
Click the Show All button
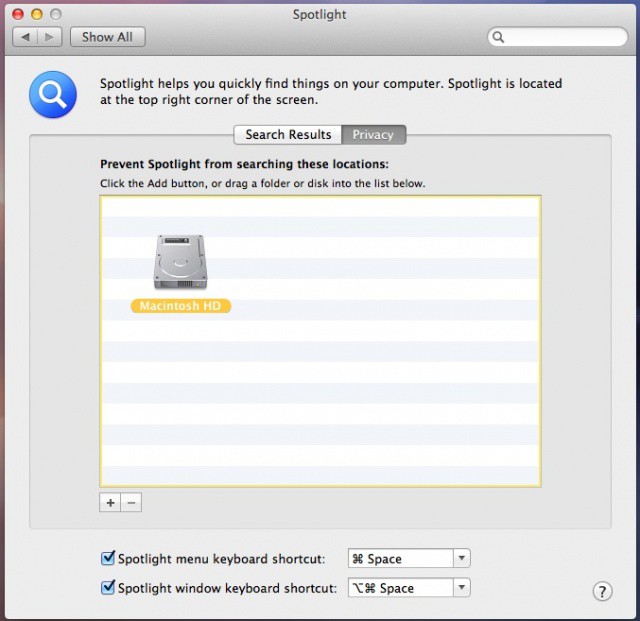(107, 37)
